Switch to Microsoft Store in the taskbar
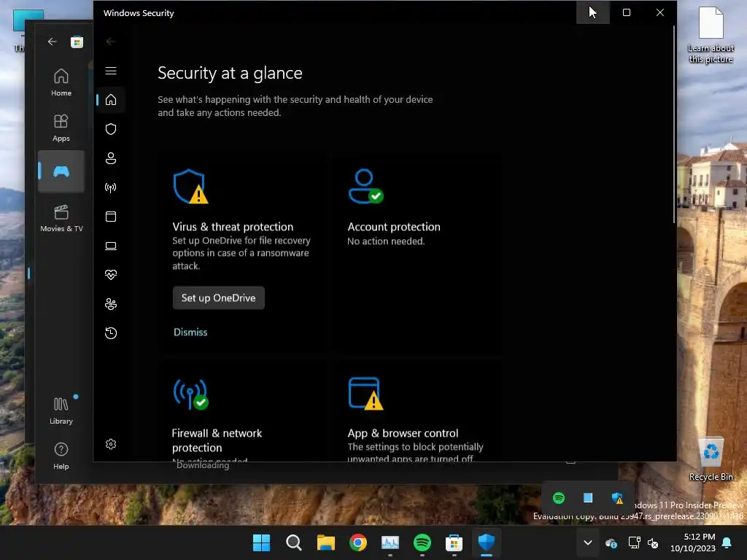This screenshot has height=560, width=747. pyautogui.click(x=454, y=542)
